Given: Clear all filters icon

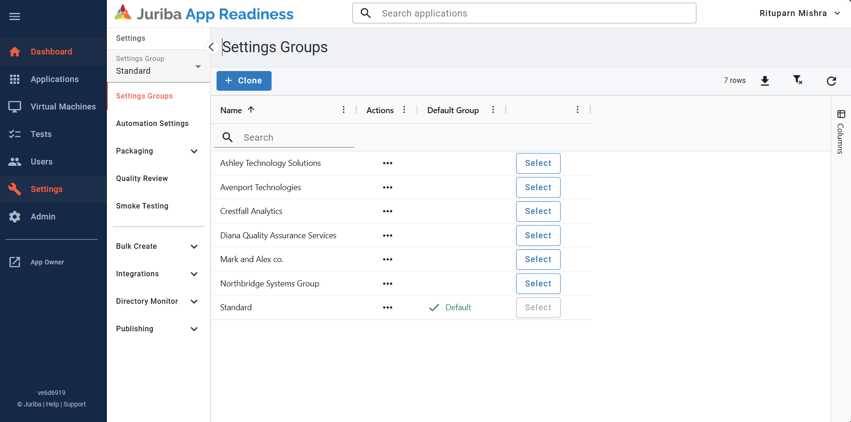Looking at the screenshot, I should click(x=797, y=81).
